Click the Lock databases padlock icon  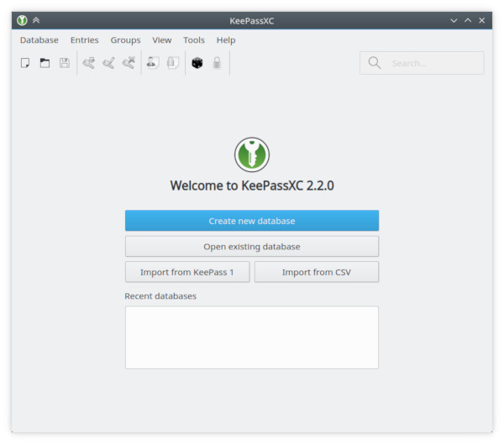tap(217, 63)
